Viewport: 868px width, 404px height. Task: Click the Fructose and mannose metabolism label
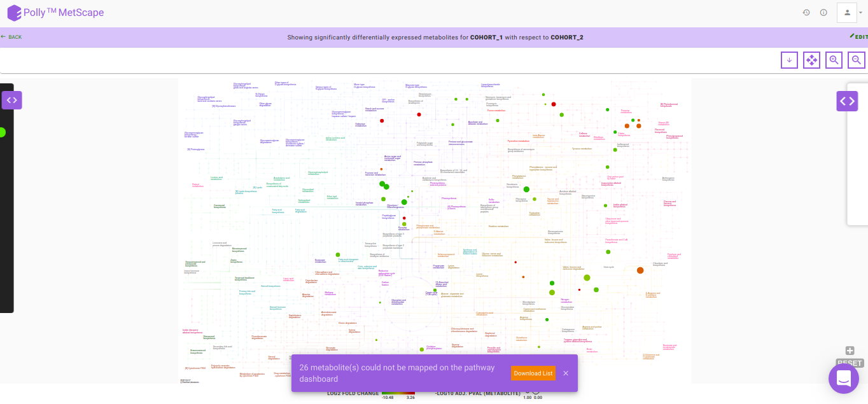point(375,174)
